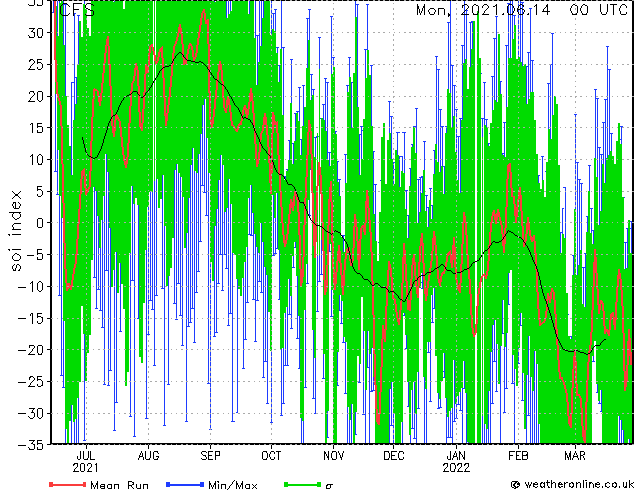Click the '15' y-axis value
The height and width of the screenshot is (490, 634).
[x=36, y=128]
